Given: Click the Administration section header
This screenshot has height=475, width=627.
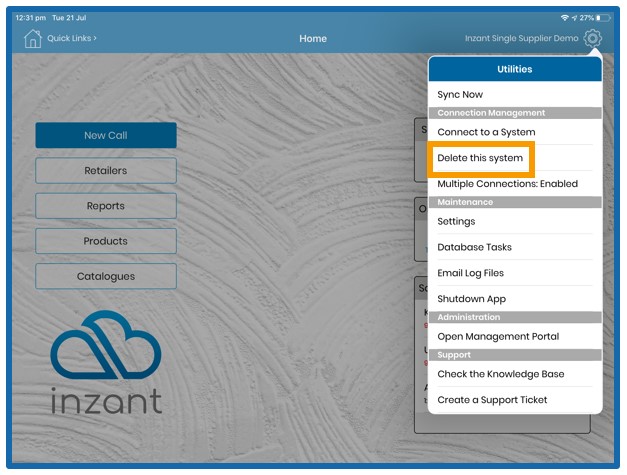Looking at the screenshot, I should click(515, 317).
